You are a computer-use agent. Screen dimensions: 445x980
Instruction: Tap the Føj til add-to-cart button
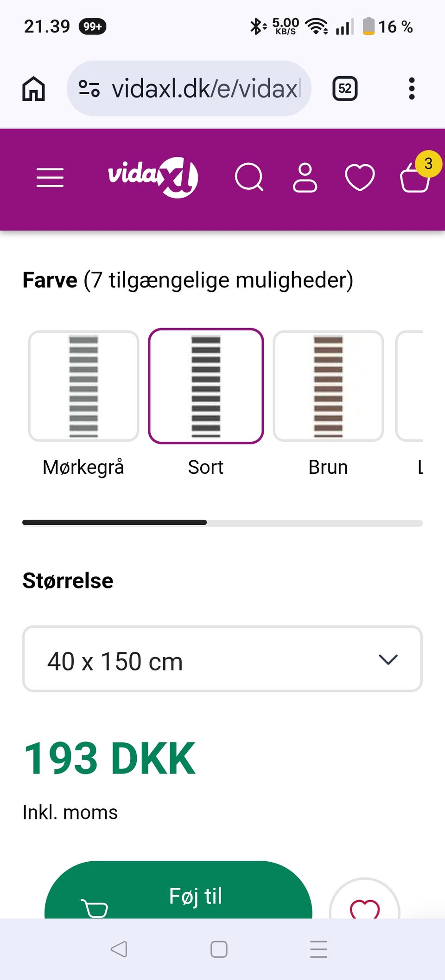point(178,890)
